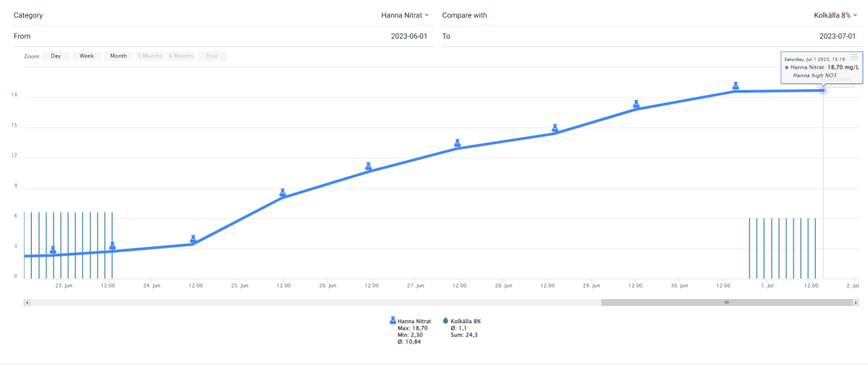Click flask marker near 23 Jun start
The width and height of the screenshot is (868, 365).
tap(53, 250)
